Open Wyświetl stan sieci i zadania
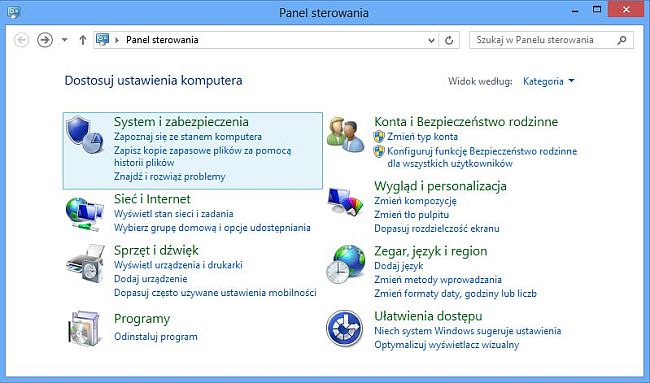Image resolution: width=650 pixels, height=383 pixels. [174, 214]
